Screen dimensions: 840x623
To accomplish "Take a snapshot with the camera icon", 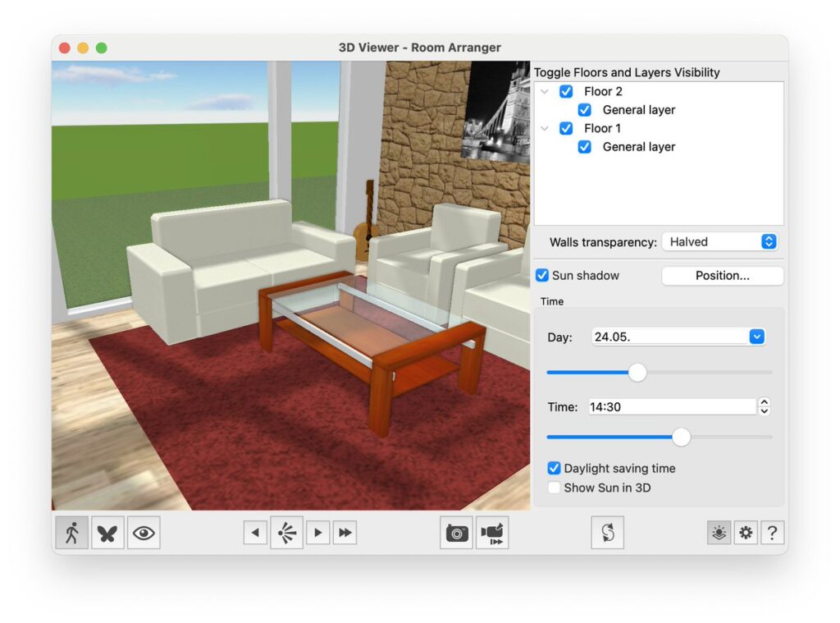I will coord(456,533).
